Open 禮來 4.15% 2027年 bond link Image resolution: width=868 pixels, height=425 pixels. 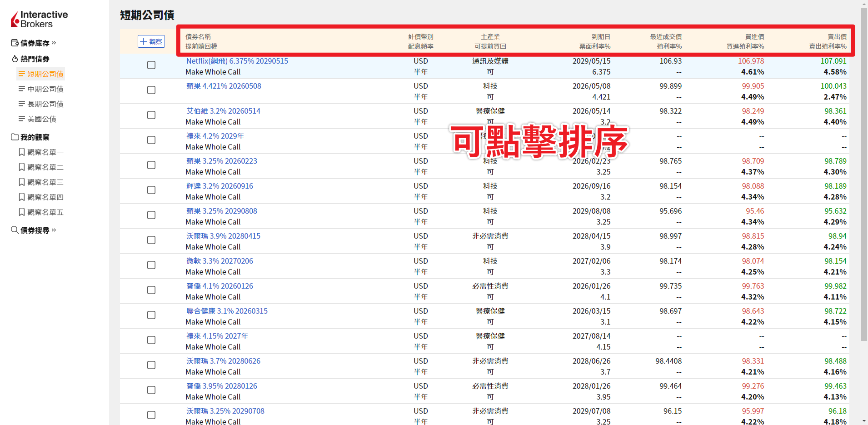tap(217, 336)
